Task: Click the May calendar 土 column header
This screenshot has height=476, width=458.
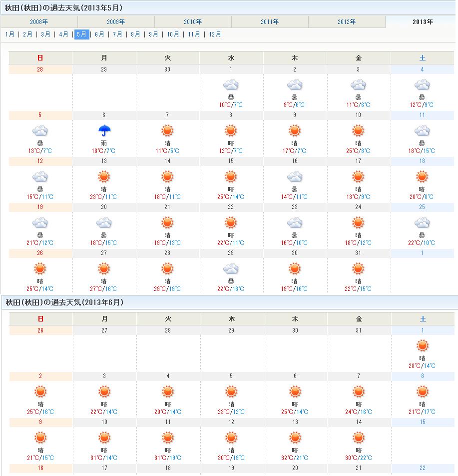Action: pyautogui.click(x=422, y=57)
